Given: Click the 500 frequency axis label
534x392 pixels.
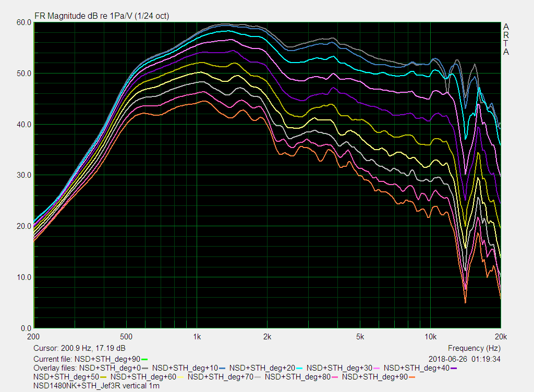Looking at the screenshot, I should pos(126,337).
